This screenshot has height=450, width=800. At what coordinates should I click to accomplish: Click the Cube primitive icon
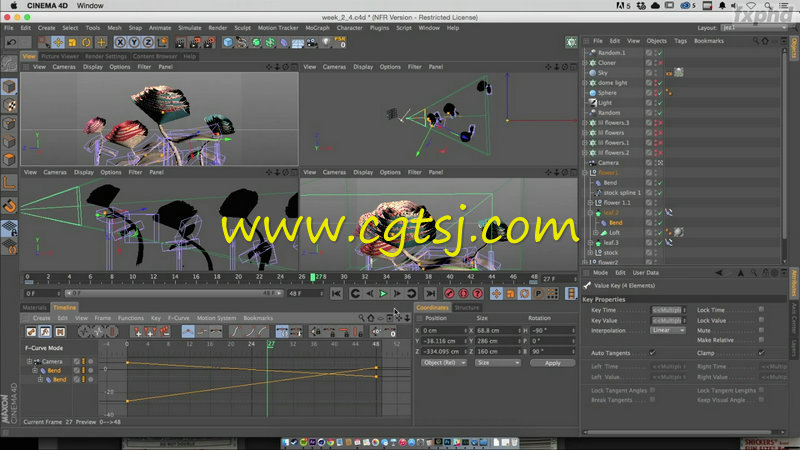pyautogui.click(x=228, y=43)
